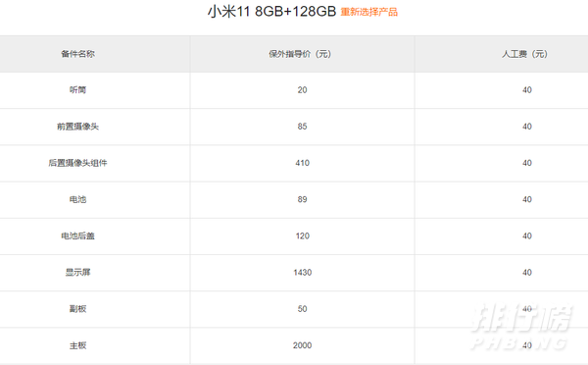This screenshot has width=588, height=365.
Task: Click the 排行榜 PHBANG watermark logo
Action: click(x=521, y=327)
